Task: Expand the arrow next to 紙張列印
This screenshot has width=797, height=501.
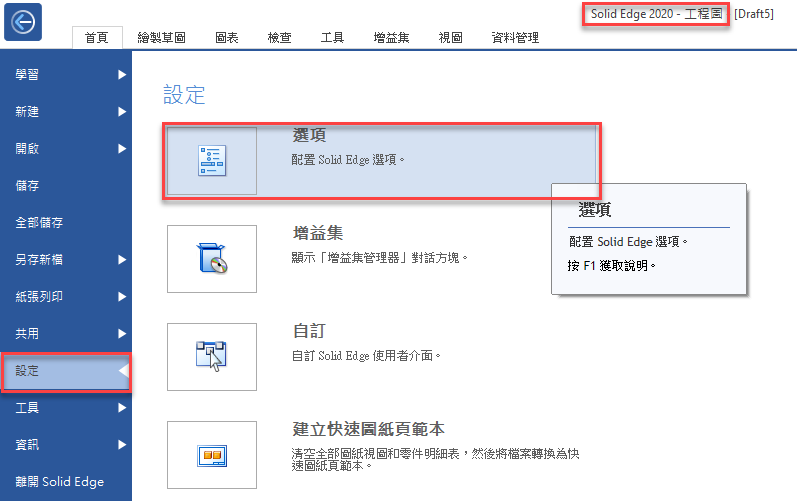Action: (x=122, y=297)
